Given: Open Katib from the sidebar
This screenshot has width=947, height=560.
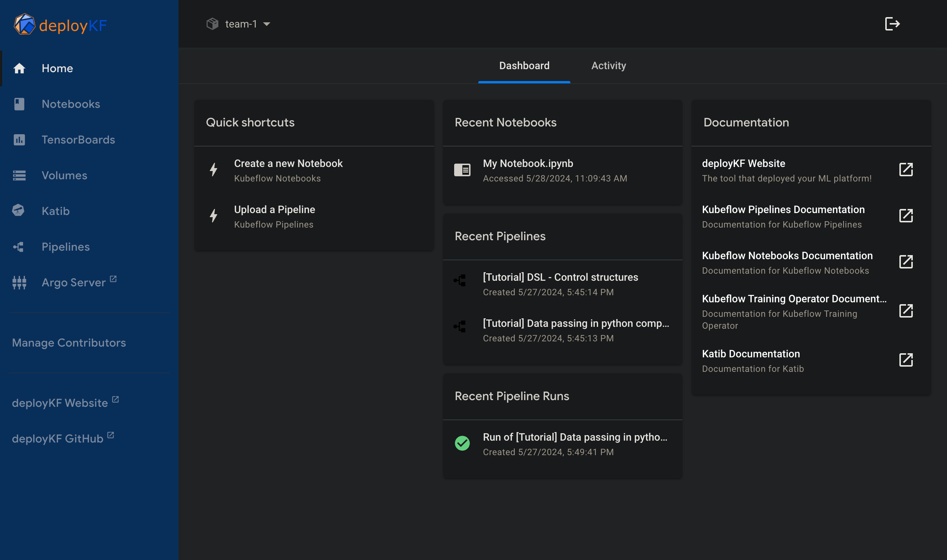Looking at the screenshot, I should (89, 211).
